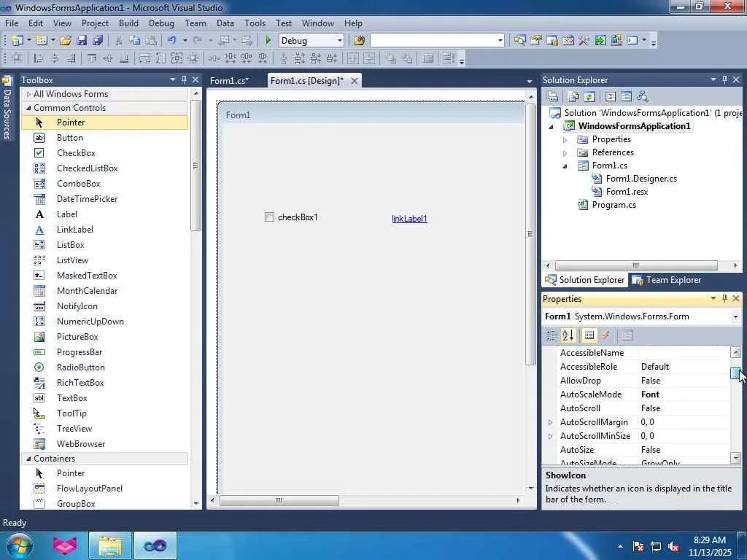Select Program.cs in Solution Explorer
Viewport: 747px width, 560px height.
coord(614,205)
